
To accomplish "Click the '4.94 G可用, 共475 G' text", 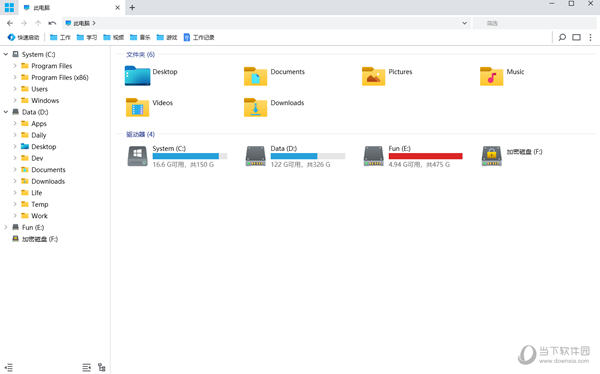I will 419,164.
